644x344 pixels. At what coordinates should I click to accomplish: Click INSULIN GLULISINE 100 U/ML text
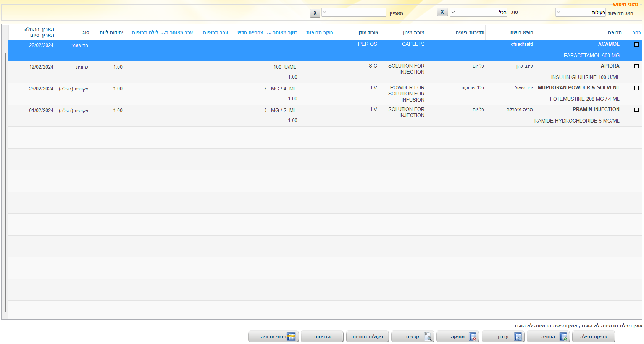(585, 78)
